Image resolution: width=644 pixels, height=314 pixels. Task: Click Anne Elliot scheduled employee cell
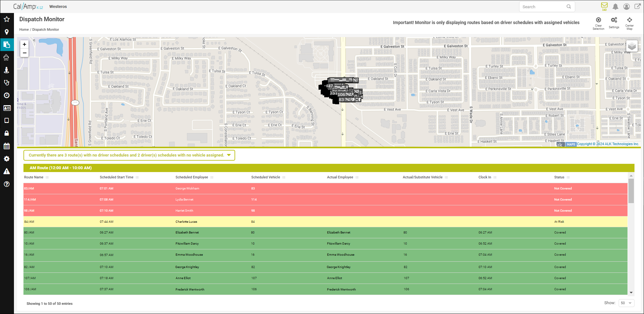tap(183, 278)
